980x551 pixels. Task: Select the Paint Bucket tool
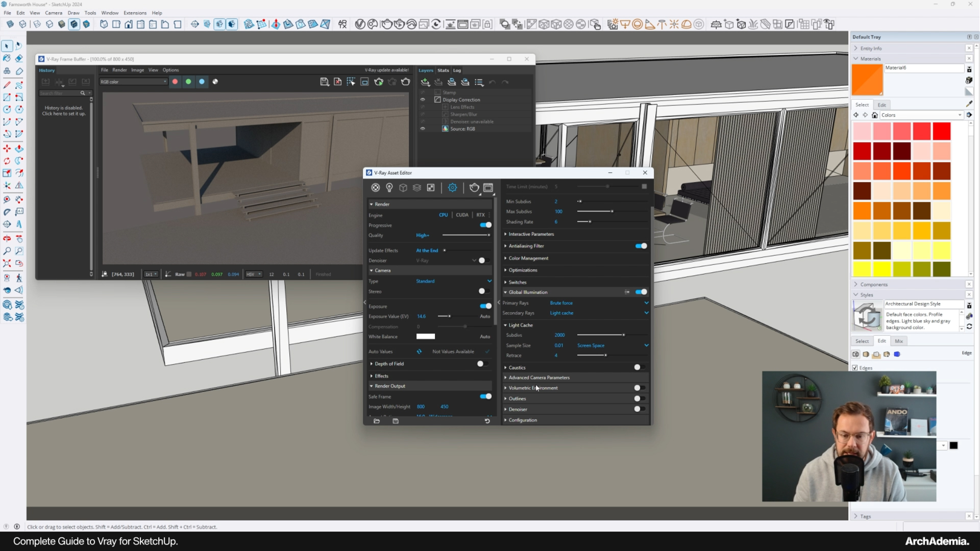click(7, 59)
